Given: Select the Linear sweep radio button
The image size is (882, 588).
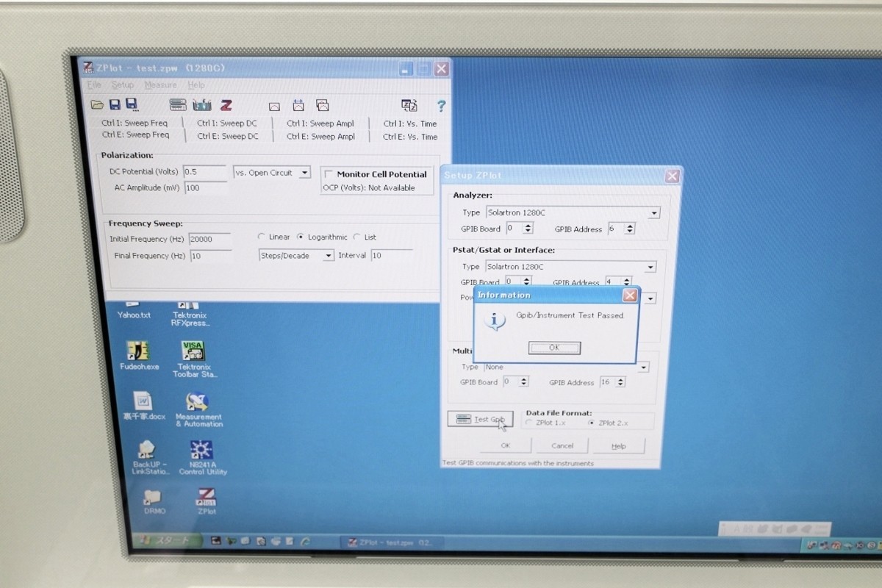Looking at the screenshot, I should tap(262, 237).
